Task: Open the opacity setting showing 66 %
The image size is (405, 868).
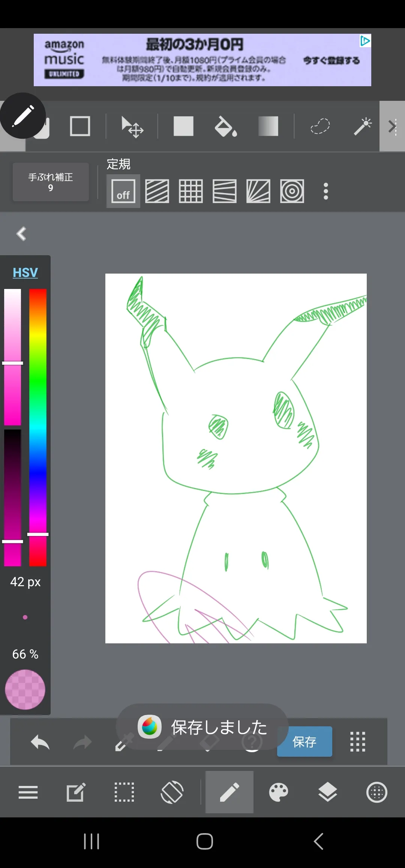Action: point(25,654)
